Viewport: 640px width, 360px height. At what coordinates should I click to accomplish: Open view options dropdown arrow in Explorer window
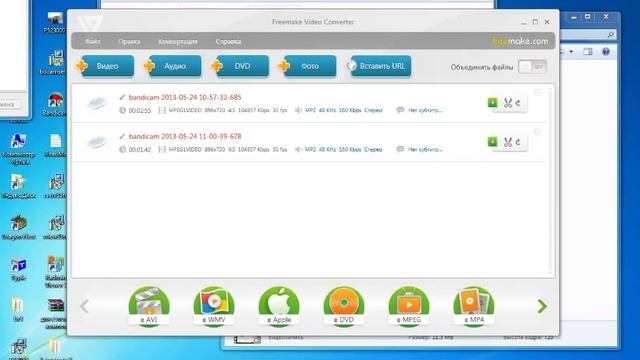[x=571, y=51]
